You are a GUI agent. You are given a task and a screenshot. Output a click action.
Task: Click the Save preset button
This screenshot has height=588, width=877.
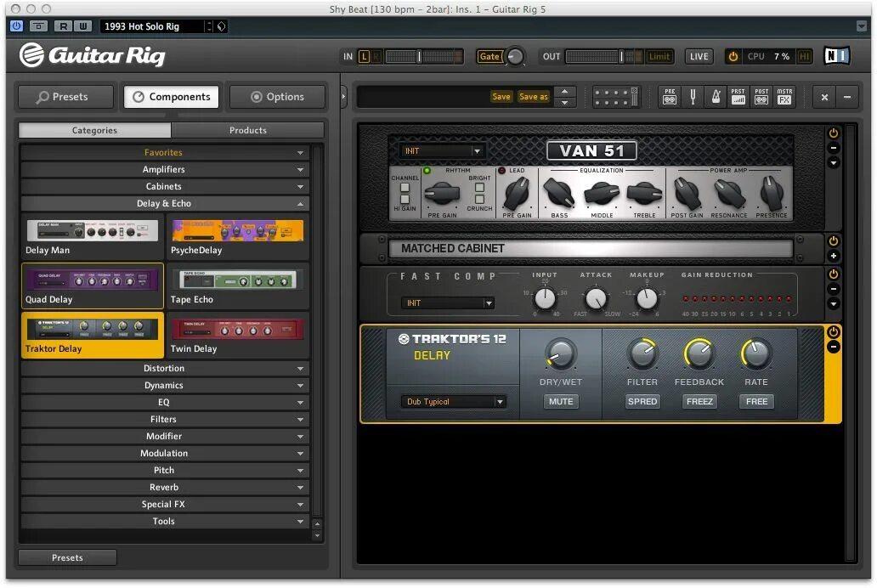(501, 97)
